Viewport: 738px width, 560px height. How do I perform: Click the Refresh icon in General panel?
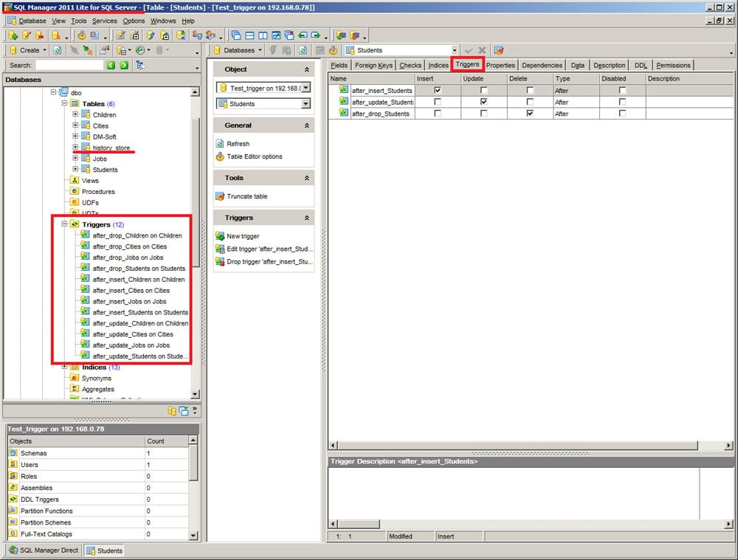[x=219, y=144]
